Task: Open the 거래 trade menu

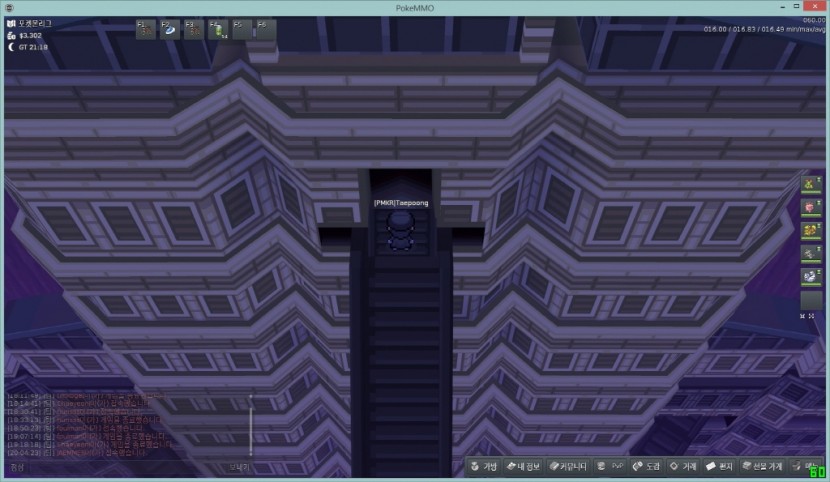Action: tap(684, 467)
